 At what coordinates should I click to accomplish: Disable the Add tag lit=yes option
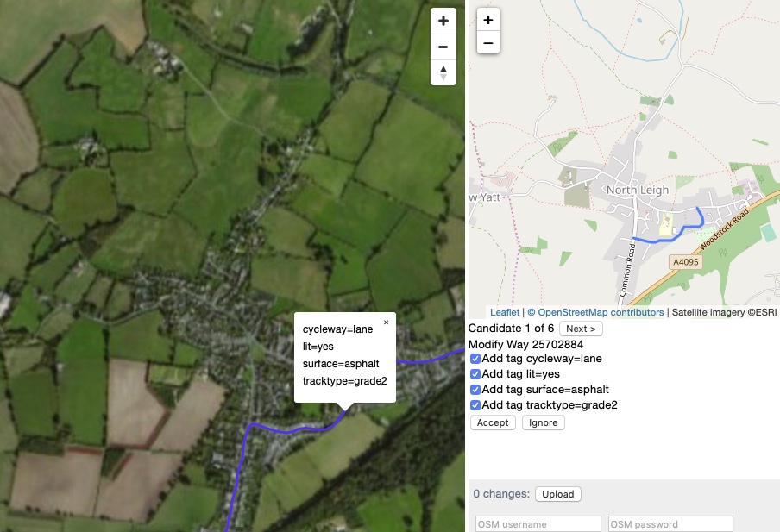(475, 373)
